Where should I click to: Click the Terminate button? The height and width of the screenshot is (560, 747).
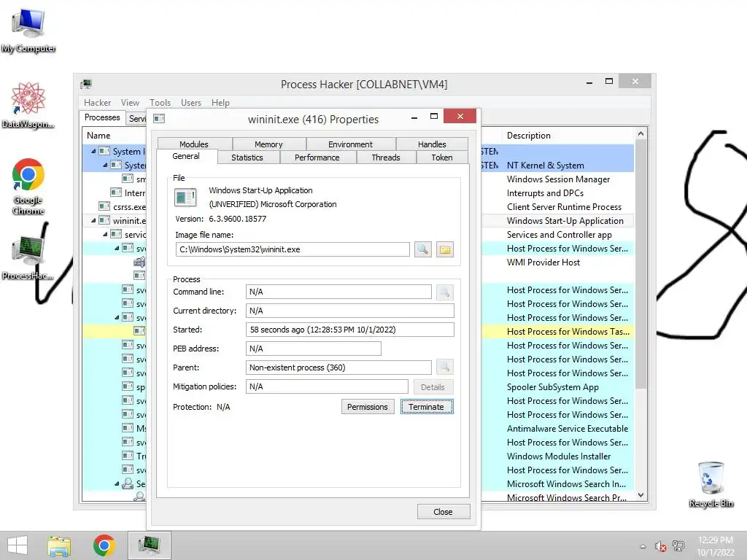pos(426,407)
